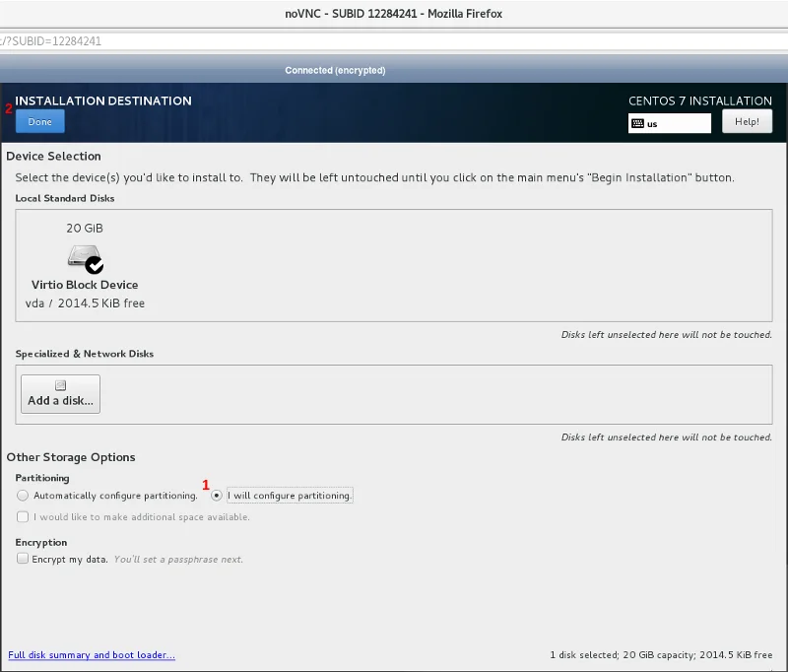This screenshot has height=672, width=788.
Task: Click the blue Done button
Action: tap(40, 121)
